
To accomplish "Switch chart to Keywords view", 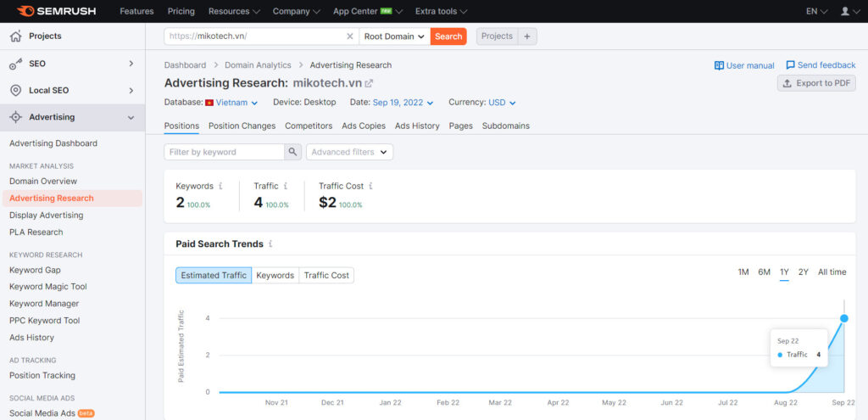I will [275, 276].
